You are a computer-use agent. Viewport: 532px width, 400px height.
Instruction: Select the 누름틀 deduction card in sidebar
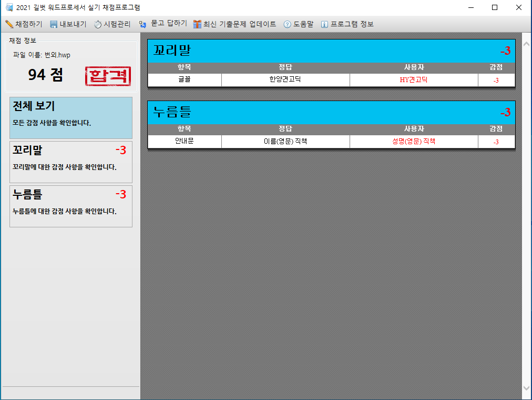click(70, 206)
